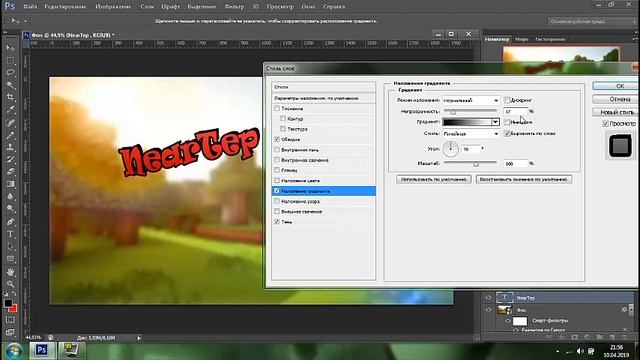Viewport: 640px width, 360px height.
Task: Select the Healing Brush tool
Action: tap(10, 122)
